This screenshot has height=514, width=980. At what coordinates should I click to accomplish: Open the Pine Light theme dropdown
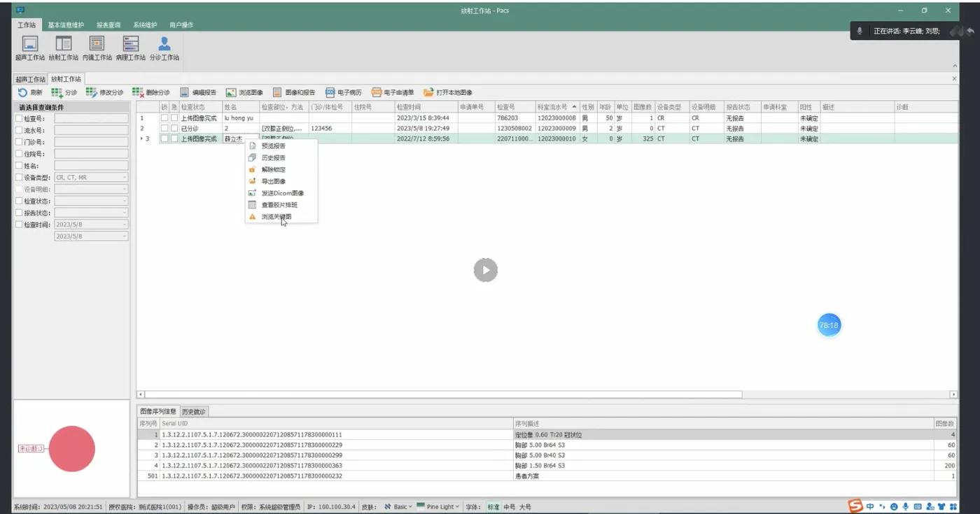[x=438, y=507]
